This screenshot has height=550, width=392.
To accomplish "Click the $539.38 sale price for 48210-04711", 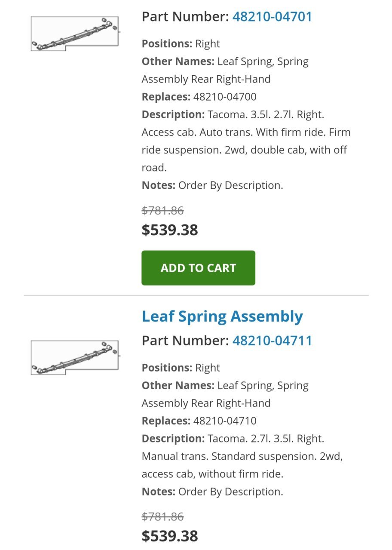I will (x=170, y=536).
